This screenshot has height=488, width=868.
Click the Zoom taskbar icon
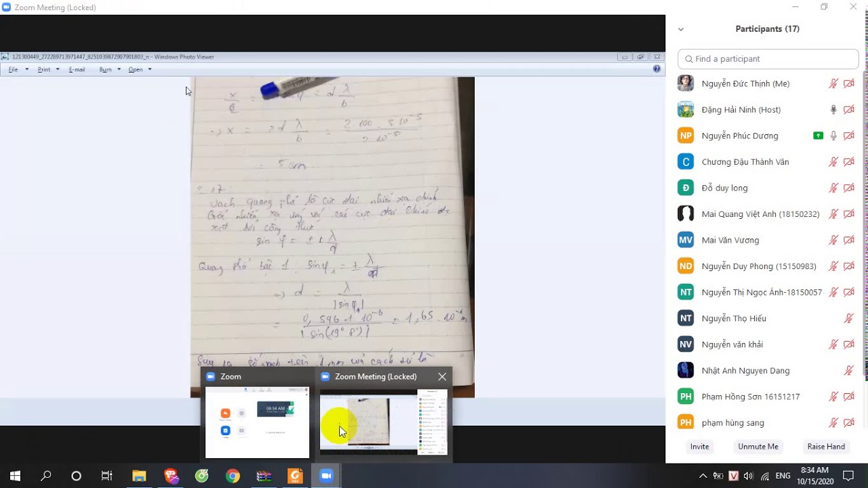pos(326,476)
